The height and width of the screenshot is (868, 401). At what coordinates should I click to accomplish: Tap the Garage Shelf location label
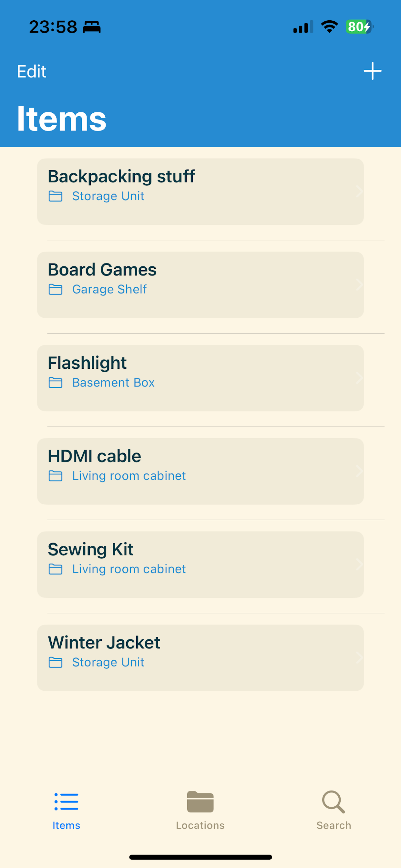point(109,289)
